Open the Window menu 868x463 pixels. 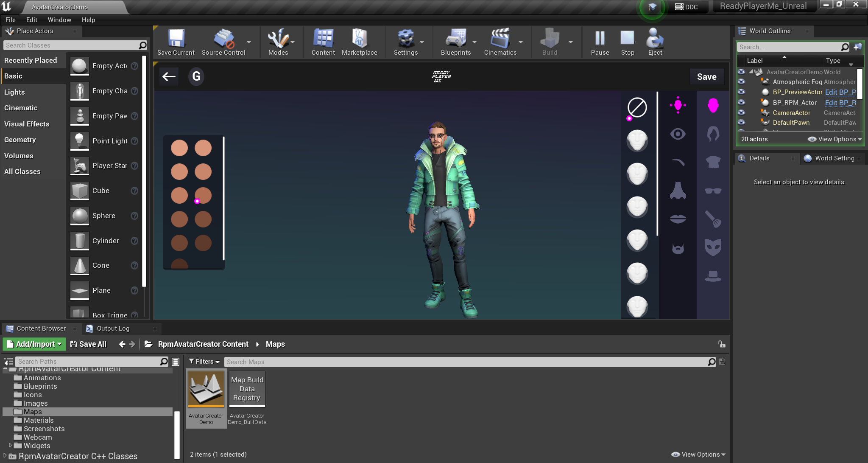pyautogui.click(x=59, y=20)
